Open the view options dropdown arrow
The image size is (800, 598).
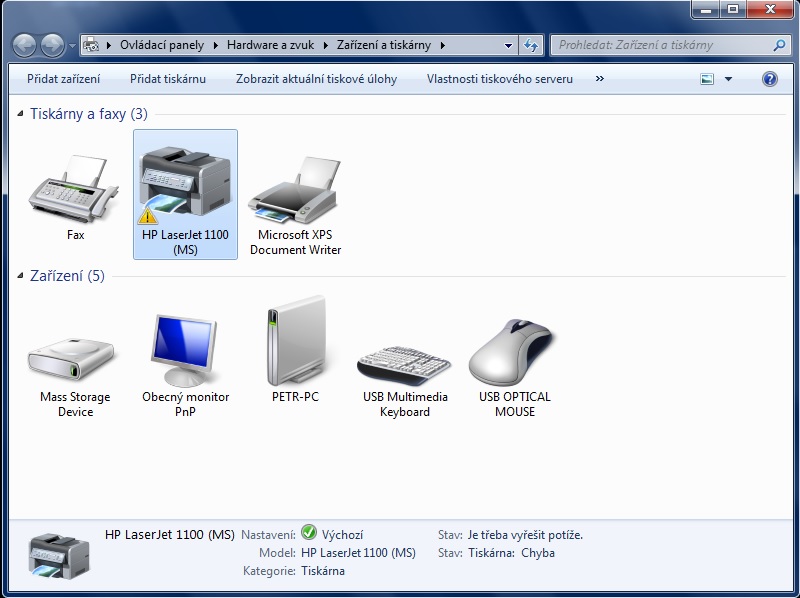(729, 79)
